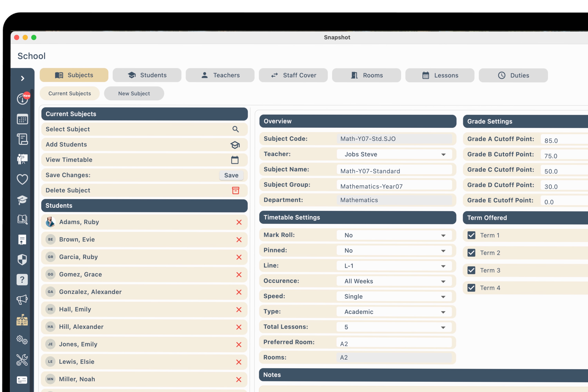Click the View Timetable calendar icon
The image size is (588, 392).
[235, 160]
